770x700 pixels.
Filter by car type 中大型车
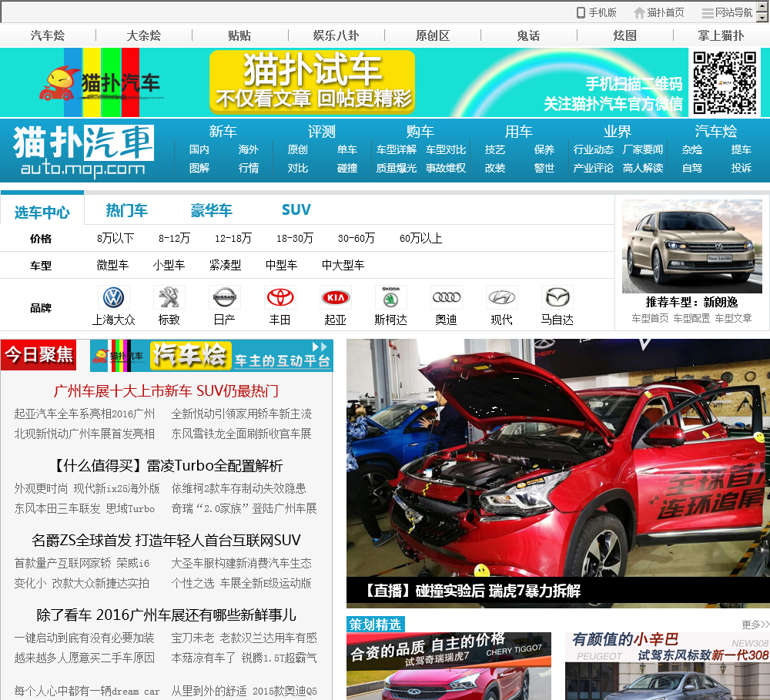(343, 265)
